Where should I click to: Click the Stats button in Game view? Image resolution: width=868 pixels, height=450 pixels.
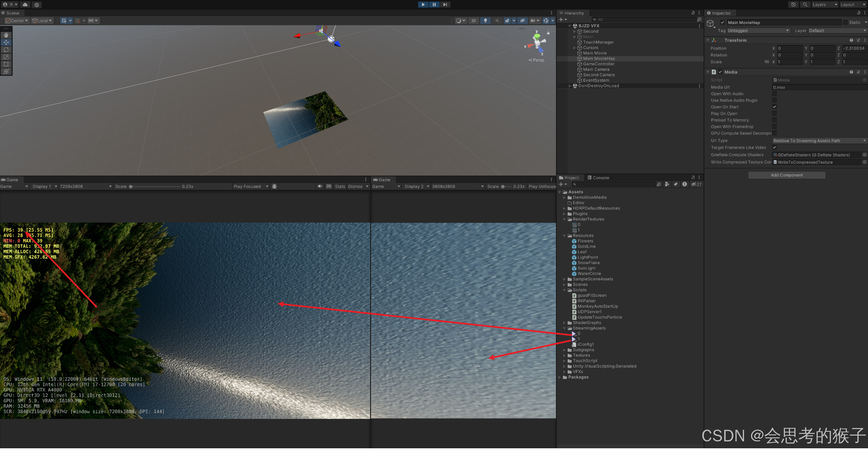pyautogui.click(x=340, y=186)
